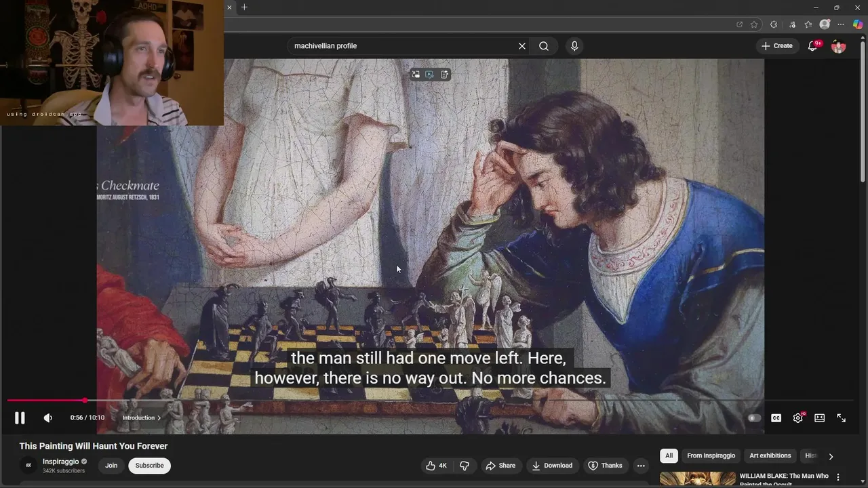Viewport: 868px width, 488px height.
Task: Click open-in-app icon in address bar
Action: [739, 24]
